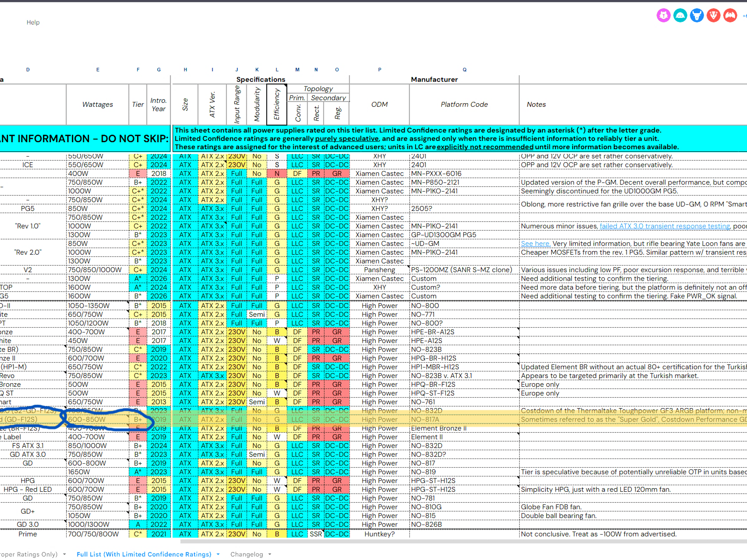Select the '1650W' wattage cell
747x560 pixels.
[x=98, y=472]
